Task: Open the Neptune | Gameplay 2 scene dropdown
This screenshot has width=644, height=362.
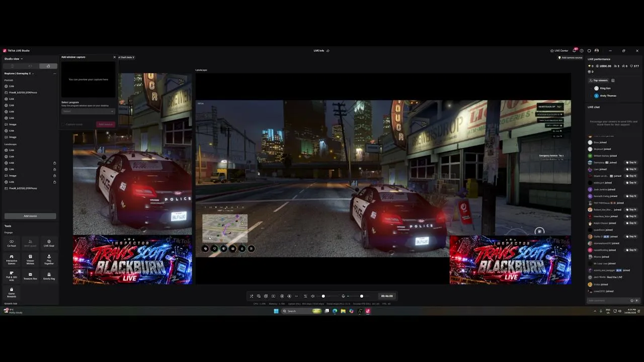Action: click(19, 73)
